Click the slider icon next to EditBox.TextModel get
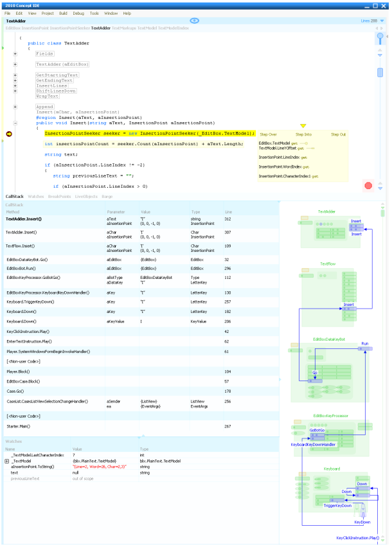Image resolution: width=392 pixels, height=547 pixels. (x=304, y=143)
